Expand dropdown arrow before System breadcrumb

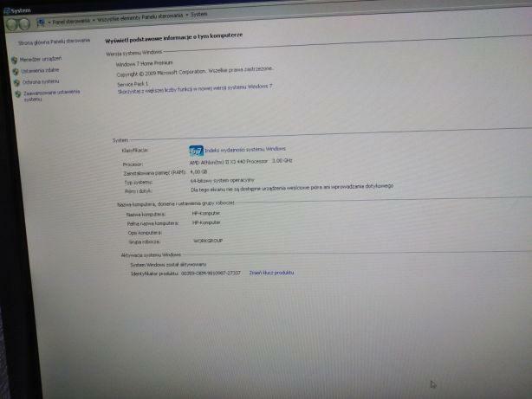(x=186, y=16)
